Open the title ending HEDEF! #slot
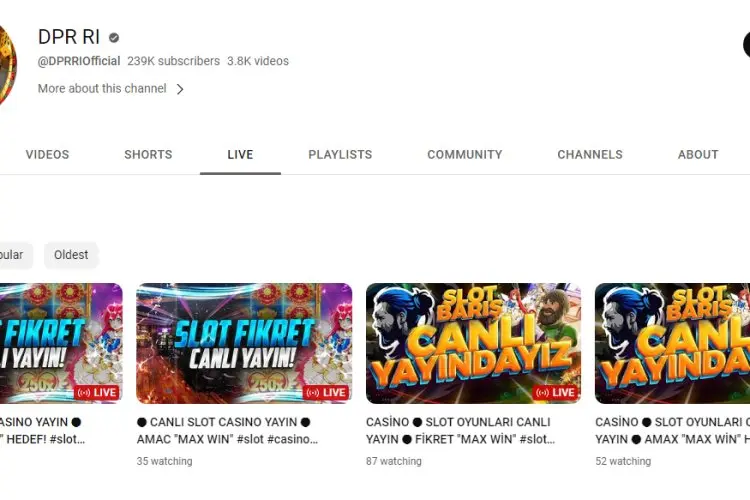 [x=43, y=431]
